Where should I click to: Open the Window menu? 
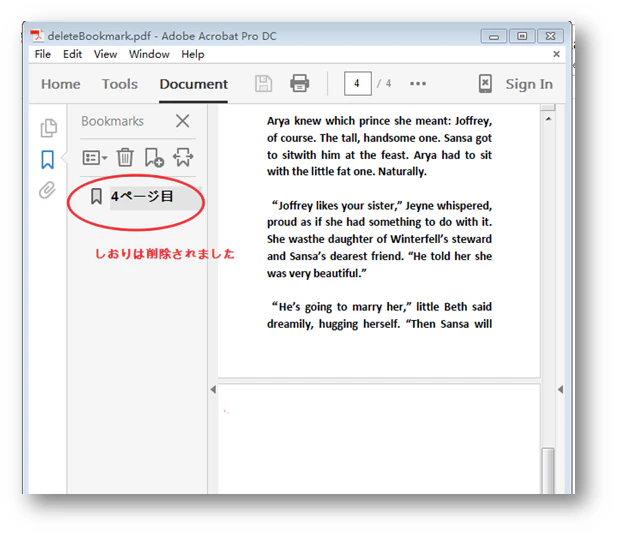pos(149,54)
